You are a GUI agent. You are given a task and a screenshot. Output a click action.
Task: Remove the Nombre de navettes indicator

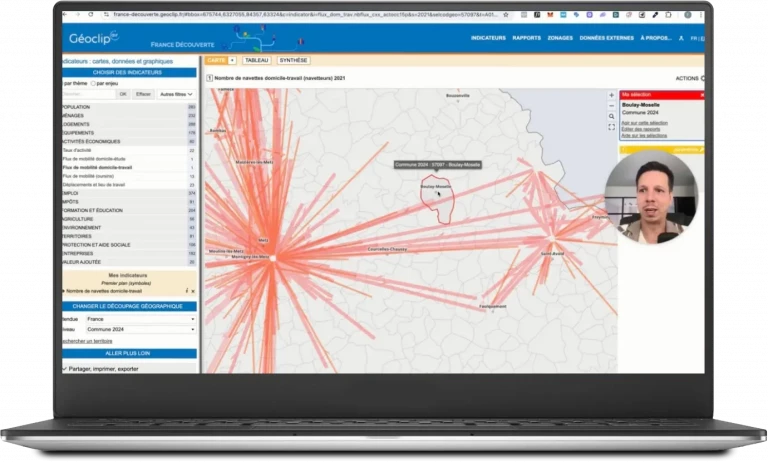[x=194, y=290]
